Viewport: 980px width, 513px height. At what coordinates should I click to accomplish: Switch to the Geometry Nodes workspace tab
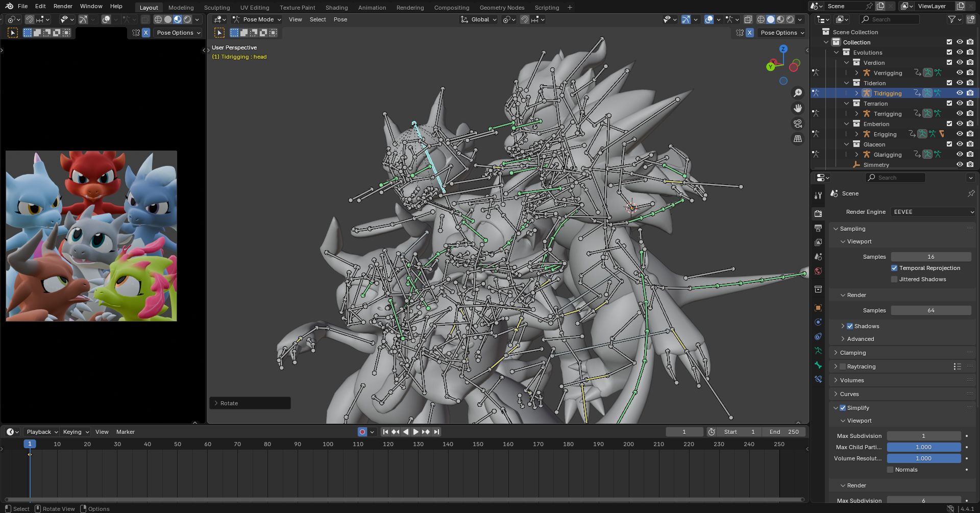pos(502,8)
